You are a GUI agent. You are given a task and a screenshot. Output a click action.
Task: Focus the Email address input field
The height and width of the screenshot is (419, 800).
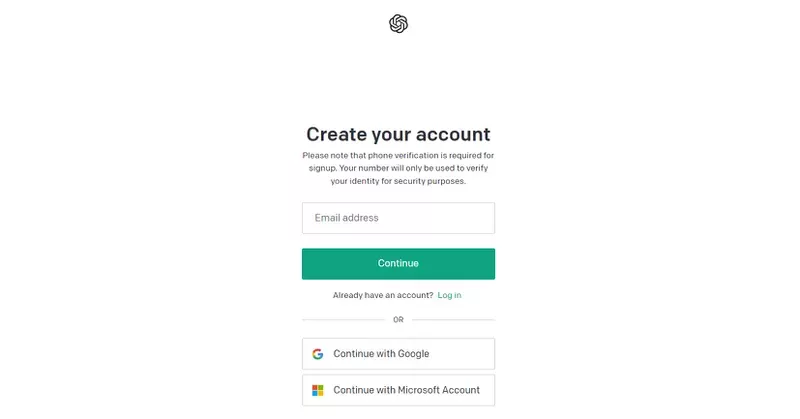tap(398, 218)
